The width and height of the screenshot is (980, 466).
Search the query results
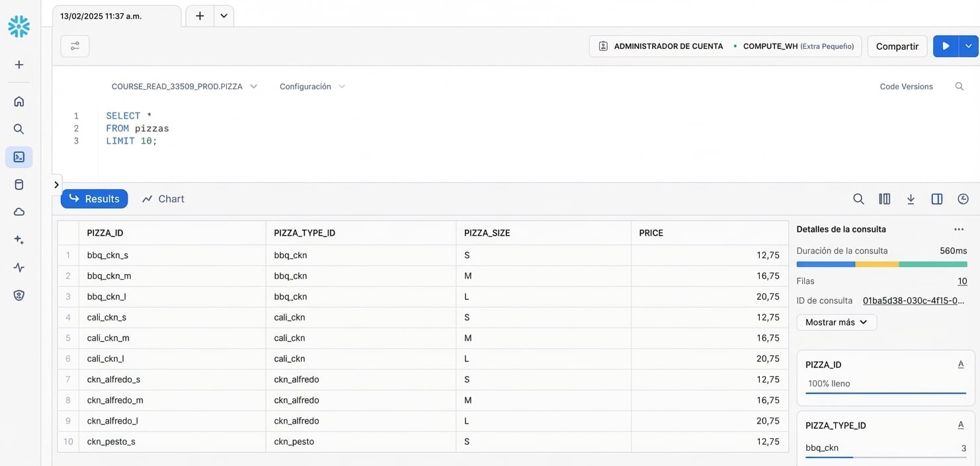858,199
